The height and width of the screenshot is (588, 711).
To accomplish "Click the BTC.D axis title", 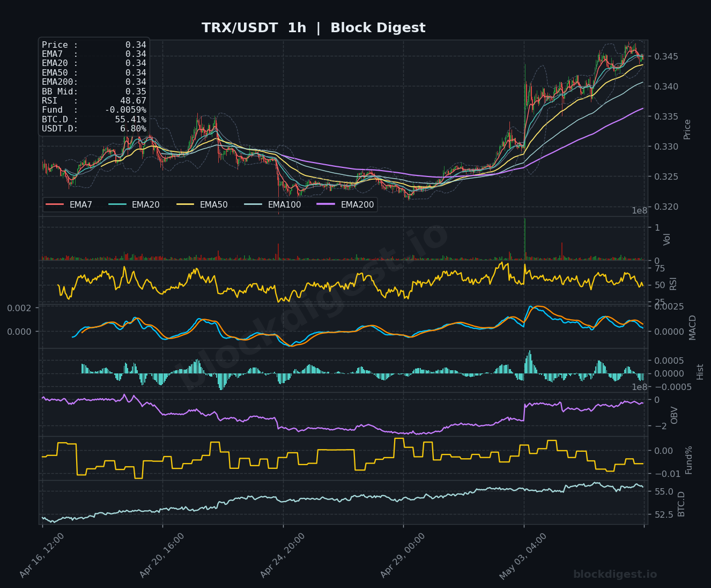I will 682,504.
